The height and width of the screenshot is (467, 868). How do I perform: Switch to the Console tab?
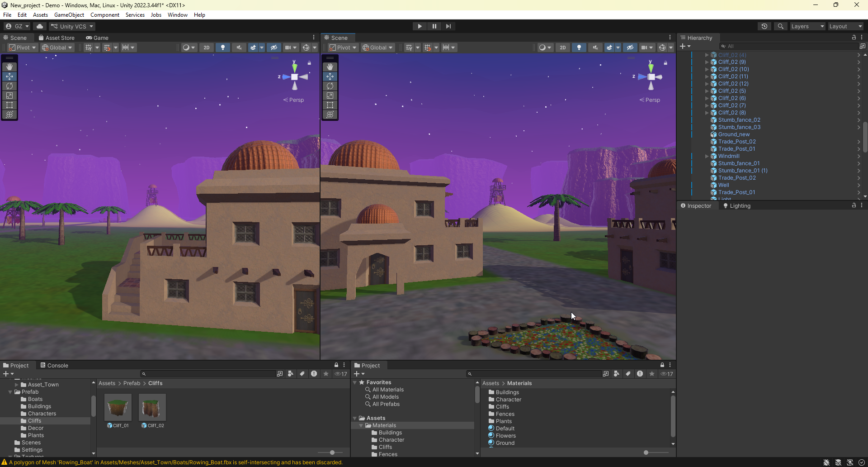[54, 366]
